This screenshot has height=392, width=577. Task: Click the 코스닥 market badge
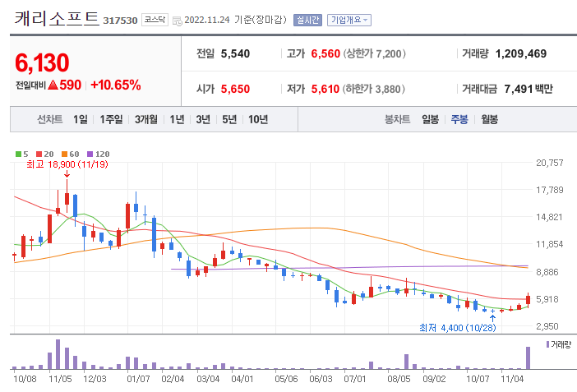click(155, 20)
